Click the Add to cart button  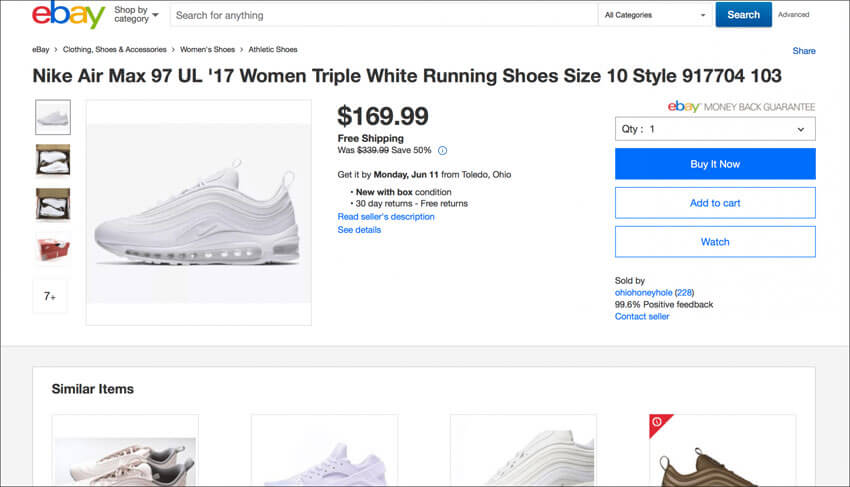pos(715,203)
